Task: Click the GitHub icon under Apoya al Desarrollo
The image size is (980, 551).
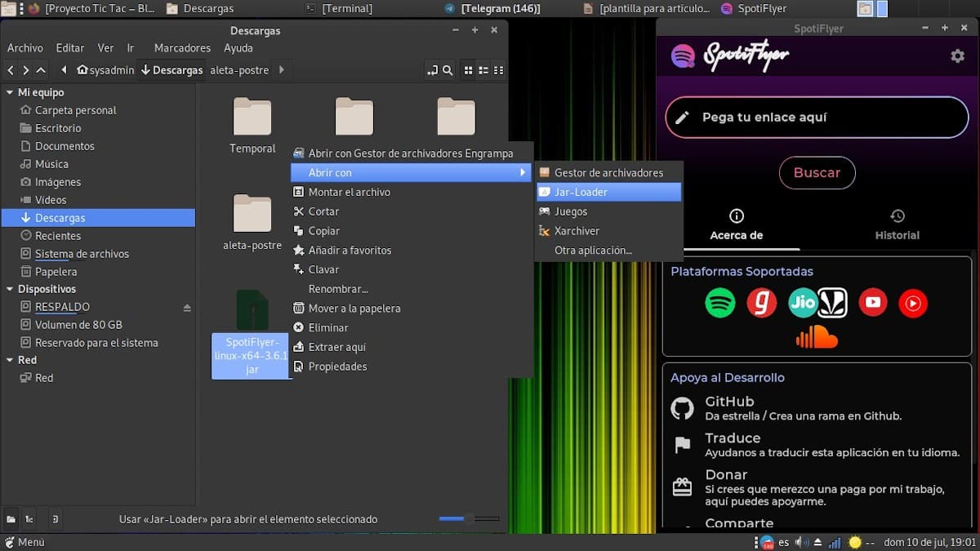Action: 683,407
